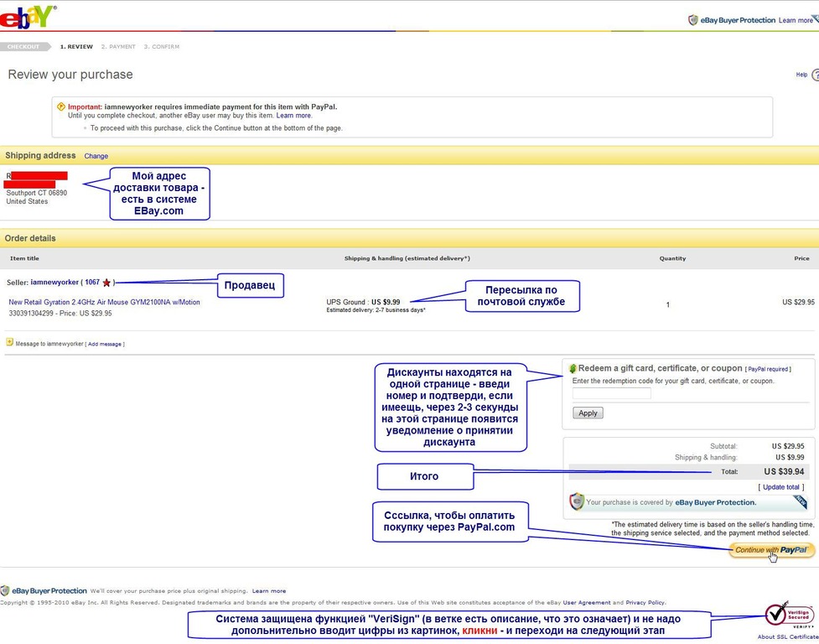Click the United States address line

coord(27,201)
